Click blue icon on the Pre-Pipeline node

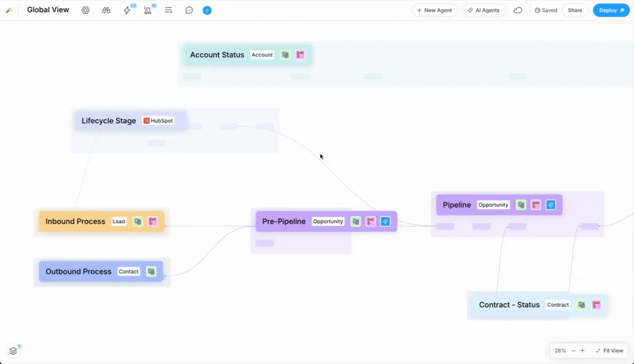coord(385,222)
